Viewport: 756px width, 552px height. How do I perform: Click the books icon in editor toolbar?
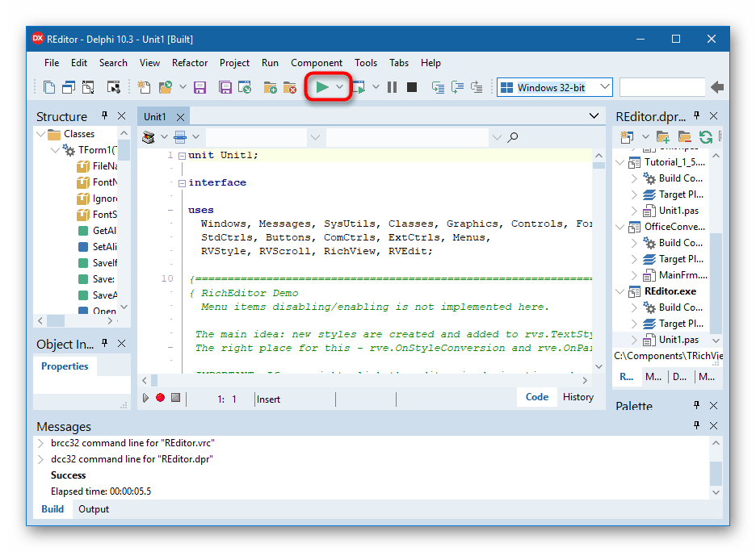click(x=149, y=137)
